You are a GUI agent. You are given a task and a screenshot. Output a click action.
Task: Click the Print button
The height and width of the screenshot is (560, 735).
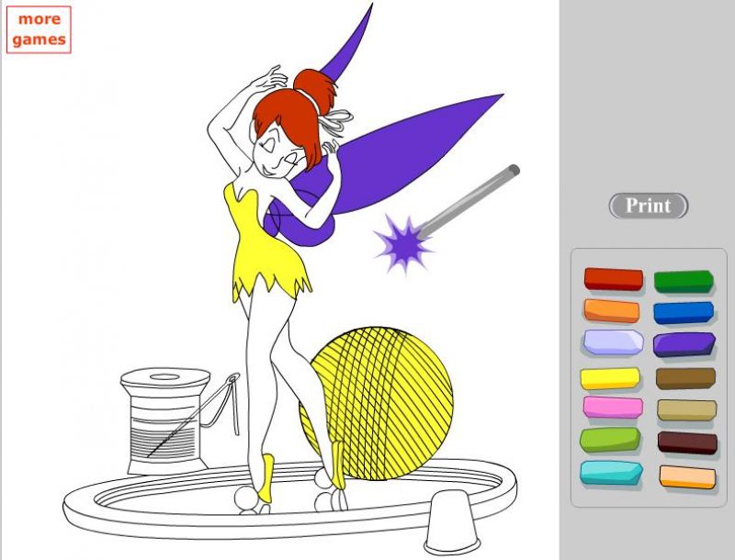[649, 206]
